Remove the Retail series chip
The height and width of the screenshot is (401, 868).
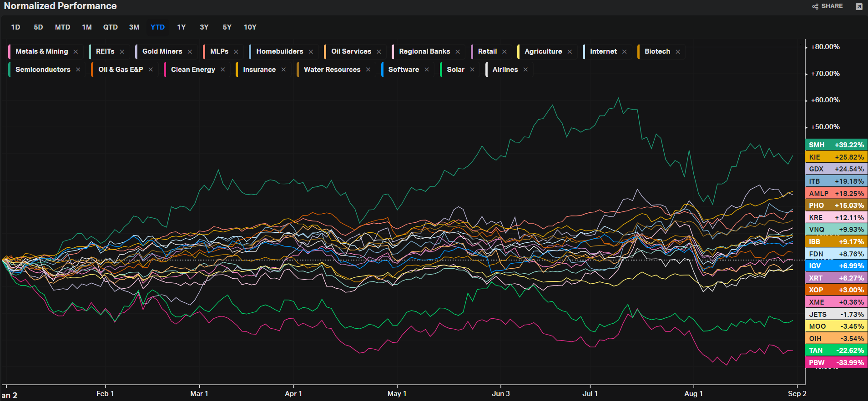tap(505, 52)
